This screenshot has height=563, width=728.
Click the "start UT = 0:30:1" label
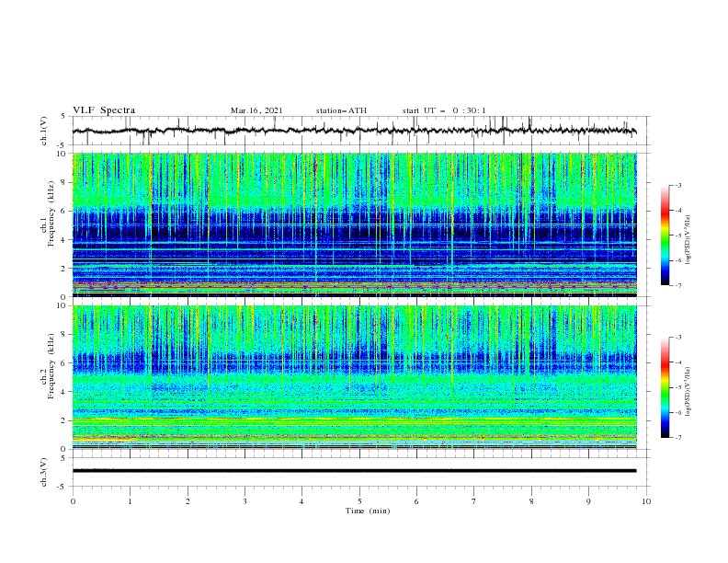(x=444, y=110)
